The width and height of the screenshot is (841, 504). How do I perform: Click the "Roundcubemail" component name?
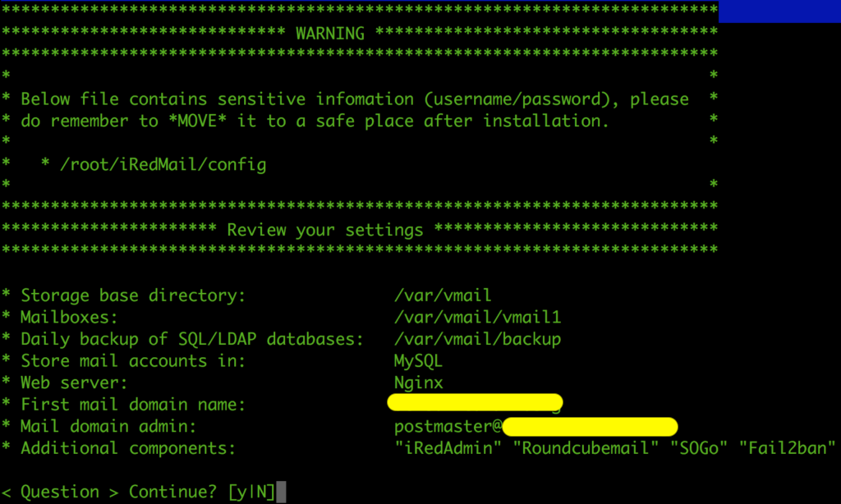tap(586, 448)
